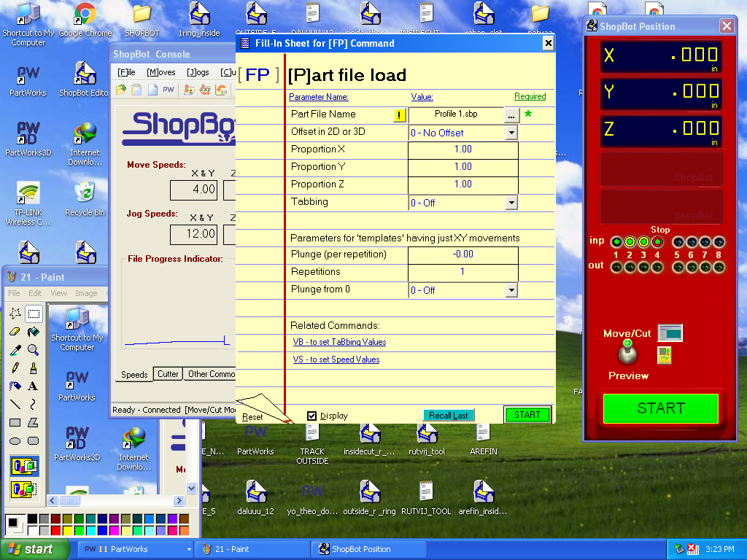Image resolution: width=747 pixels, height=560 pixels.
Task: Open the [J]ogs menu in ShopBot Console
Action: 198,72
